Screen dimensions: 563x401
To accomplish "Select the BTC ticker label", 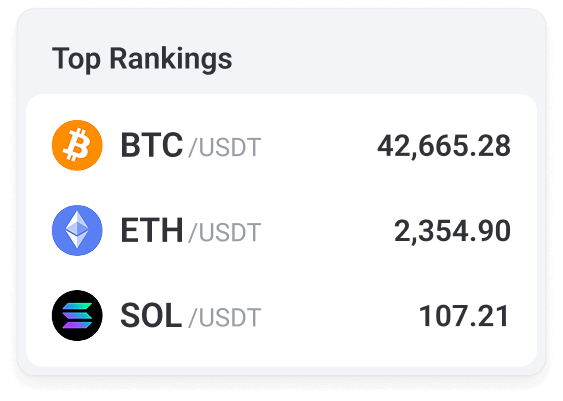I will pyautogui.click(x=152, y=145).
